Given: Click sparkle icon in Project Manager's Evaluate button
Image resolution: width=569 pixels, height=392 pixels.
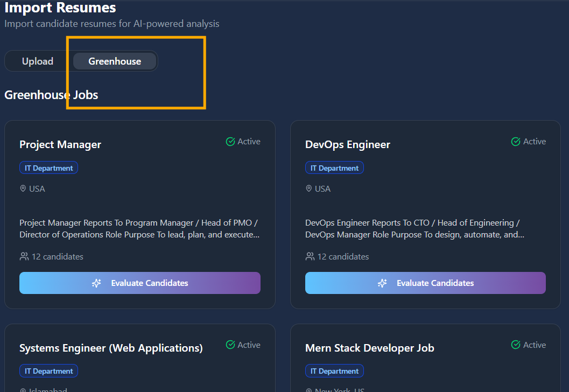Looking at the screenshot, I should 97,283.
